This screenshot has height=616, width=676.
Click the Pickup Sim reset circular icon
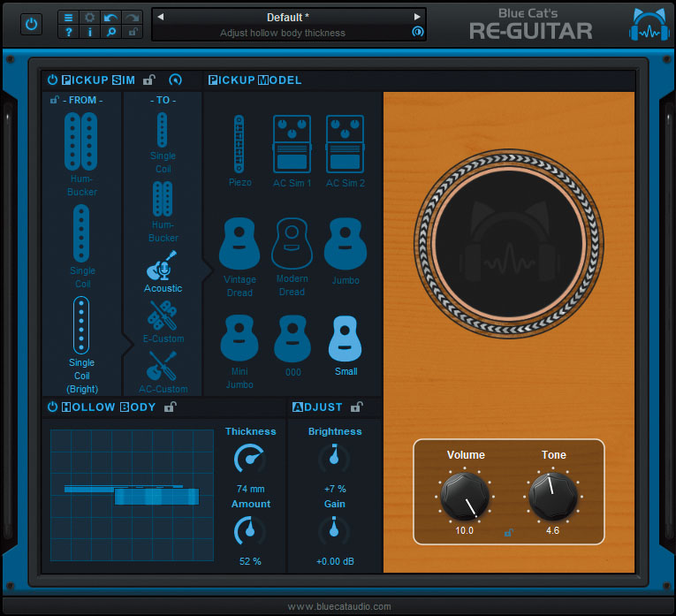coord(175,80)
